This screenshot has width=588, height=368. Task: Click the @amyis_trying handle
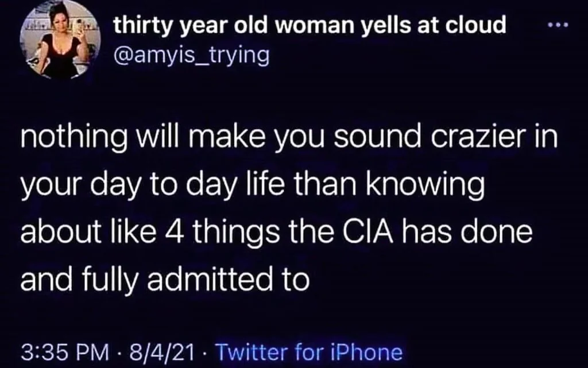point(191,56)
